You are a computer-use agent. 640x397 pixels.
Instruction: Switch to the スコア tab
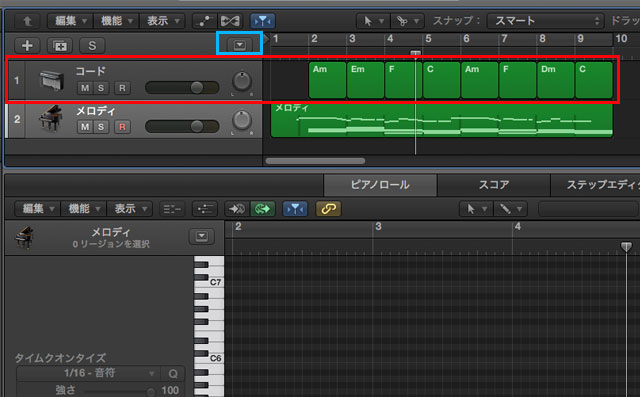coord(493,185)
